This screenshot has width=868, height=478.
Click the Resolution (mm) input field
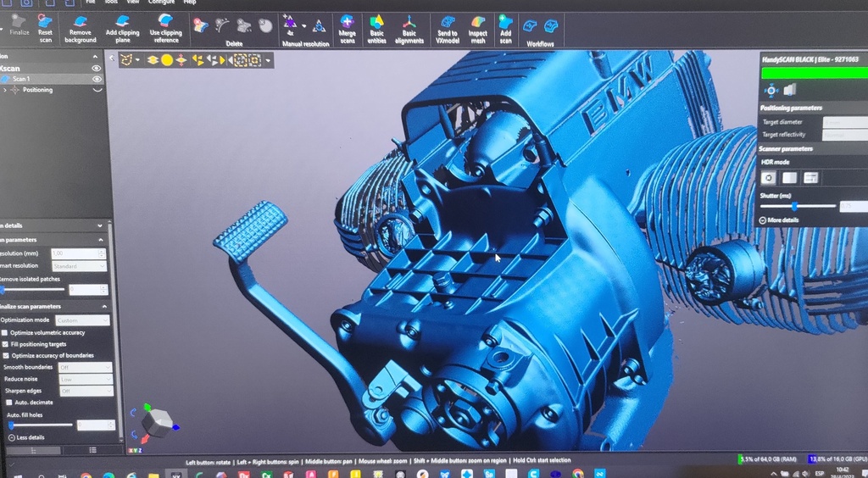[x=78, y=253]
